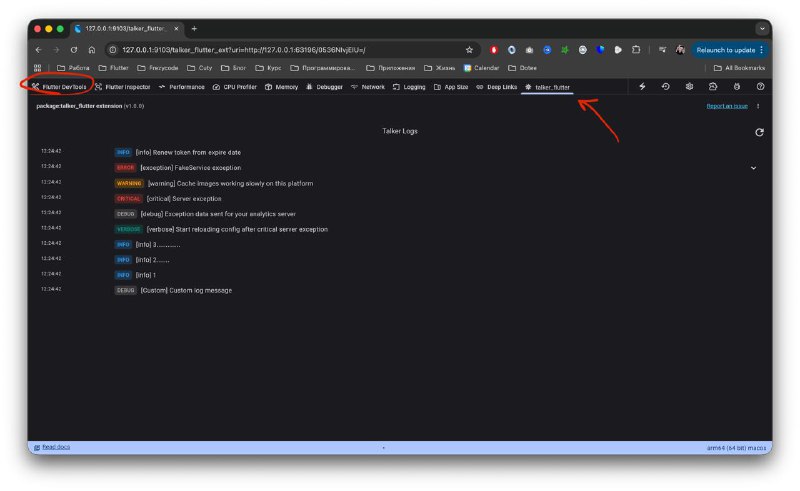The height and width of the screenshot is (491, 800).
Task: Click the hot reload lightning icon
Action: 642,87
